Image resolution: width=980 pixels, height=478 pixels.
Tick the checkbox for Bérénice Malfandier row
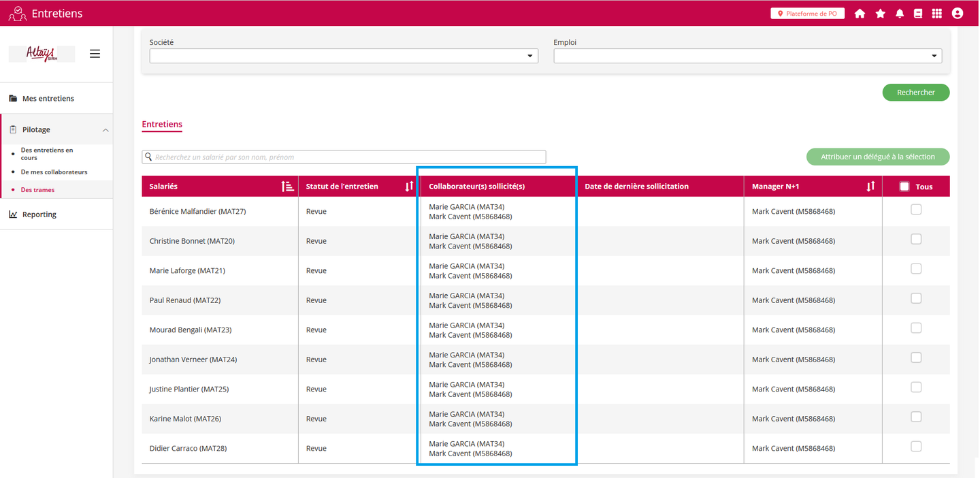click(x=916, y=210)
